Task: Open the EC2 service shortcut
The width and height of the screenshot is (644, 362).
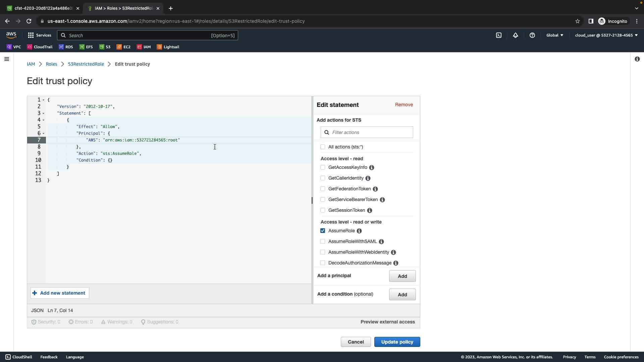Action: [123, 47]
